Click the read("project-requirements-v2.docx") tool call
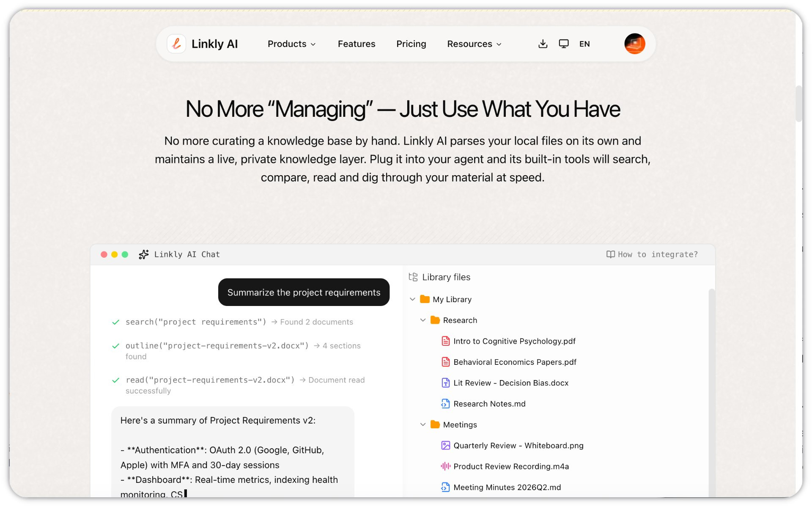This screenshot has width=812, height=507. [210, 380]
